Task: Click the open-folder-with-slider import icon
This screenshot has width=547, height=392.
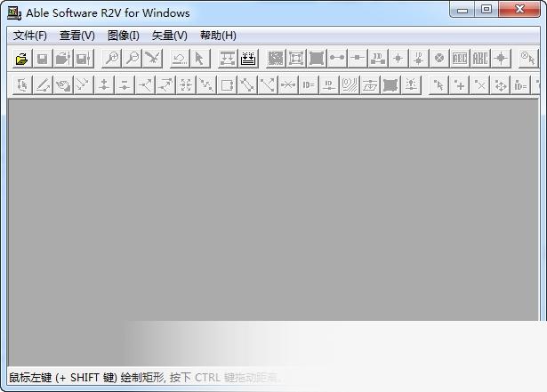Action: (x=63, y=59)
